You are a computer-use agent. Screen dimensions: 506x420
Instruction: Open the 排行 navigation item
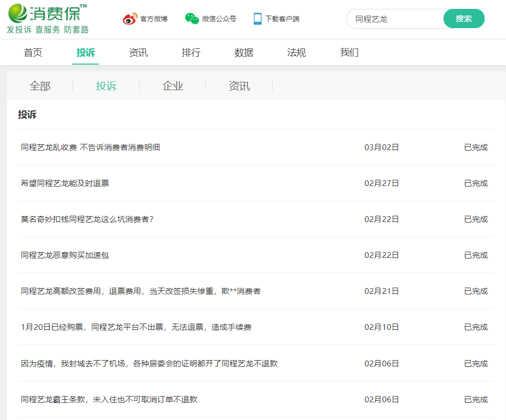[x=191, y=52]
